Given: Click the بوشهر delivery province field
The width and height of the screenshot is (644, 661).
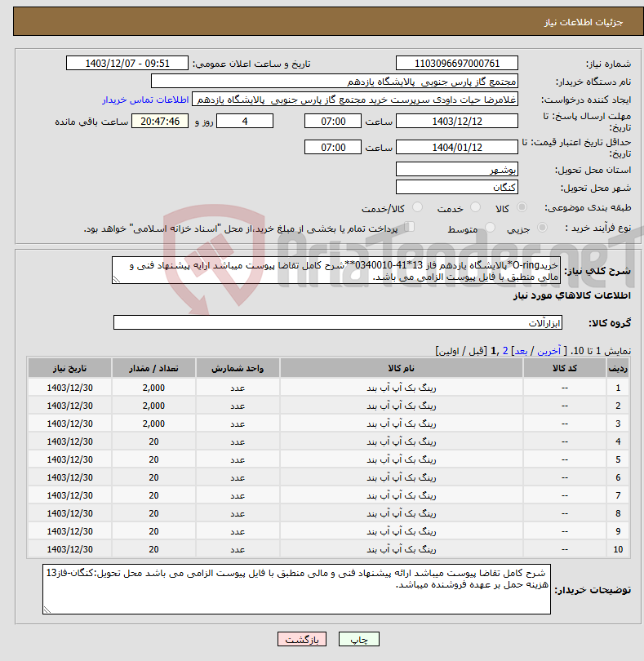Looking at the screenshot, I should (x=457, y=170).
